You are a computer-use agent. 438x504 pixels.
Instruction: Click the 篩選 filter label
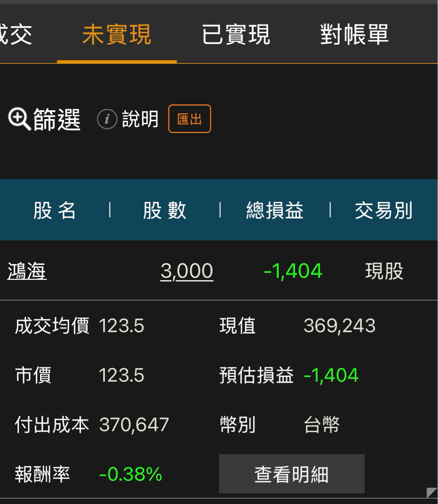click(x=57, y=119)
